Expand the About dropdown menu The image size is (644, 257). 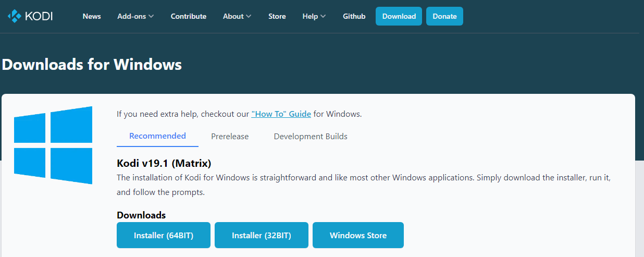(x=237, y=16)
